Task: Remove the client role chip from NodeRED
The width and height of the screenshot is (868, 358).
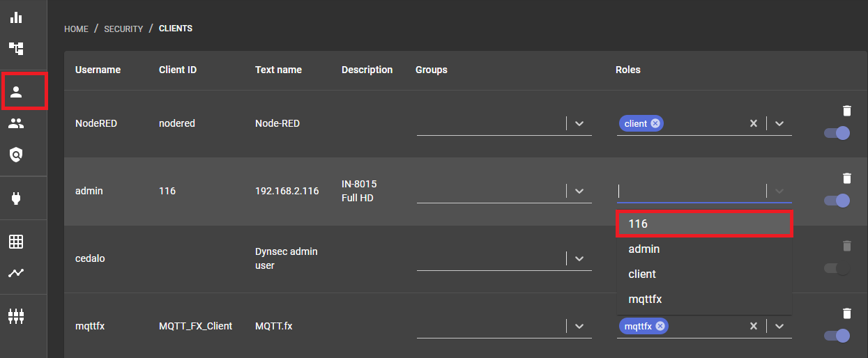Action: 655,123
